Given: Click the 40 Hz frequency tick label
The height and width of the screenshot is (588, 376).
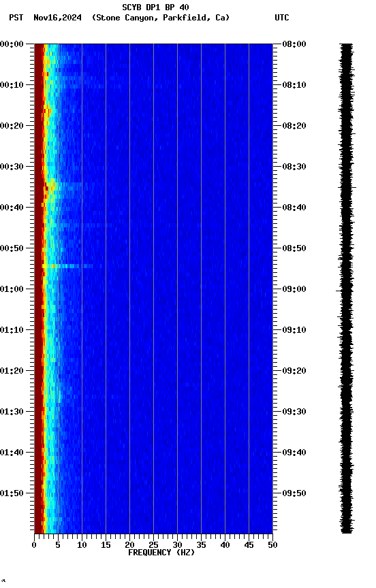Looking at the screenshot, I should tap(225, 545).
